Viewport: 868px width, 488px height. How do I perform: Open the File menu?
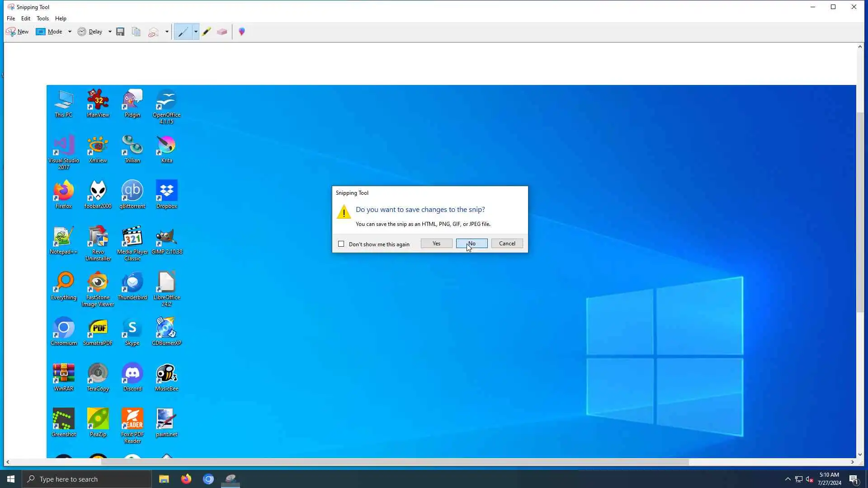11,19
